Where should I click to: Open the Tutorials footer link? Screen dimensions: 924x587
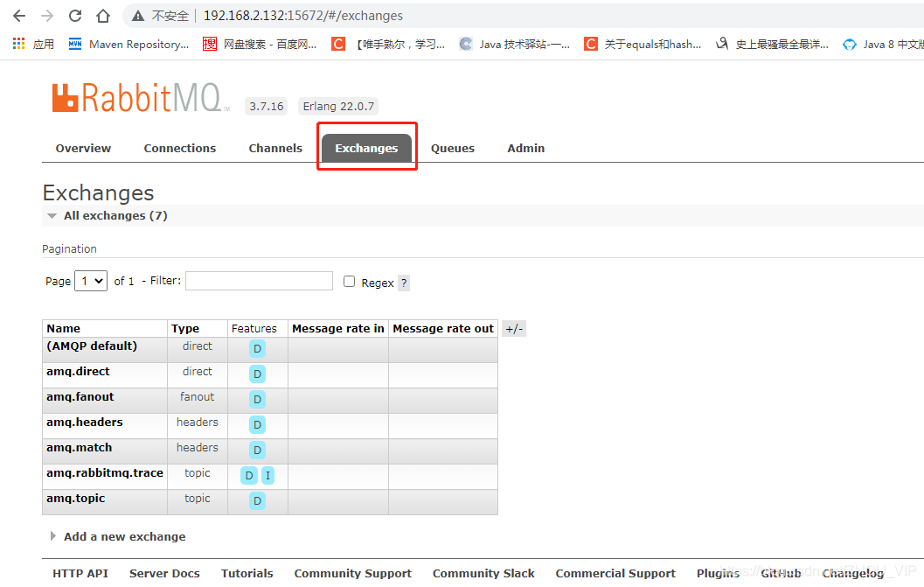coord(247,573)
